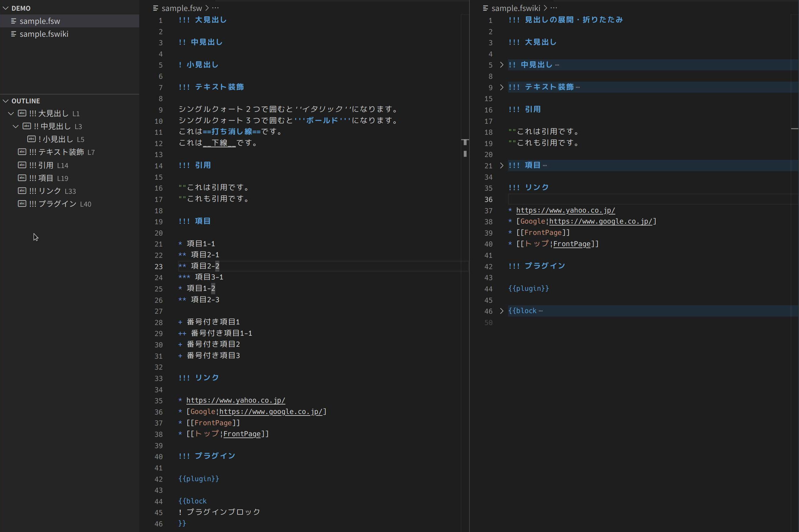Click ellipsis in sample.fsw breadcrumb
The image size is (799, 532).
click(x=216, y=8)
